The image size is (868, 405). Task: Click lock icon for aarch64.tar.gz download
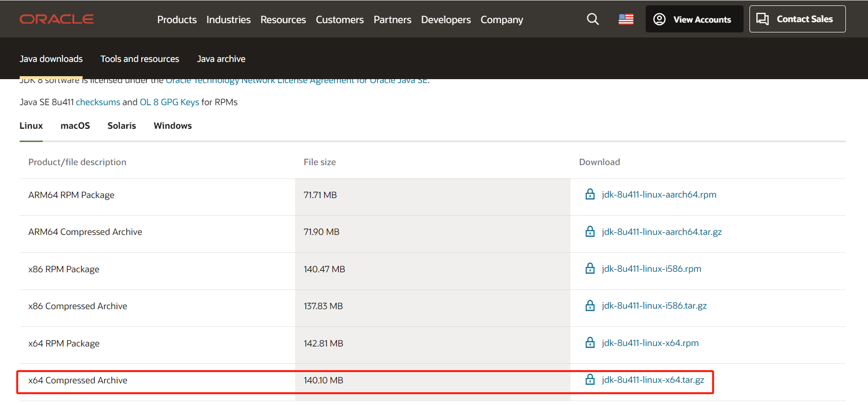590,231
